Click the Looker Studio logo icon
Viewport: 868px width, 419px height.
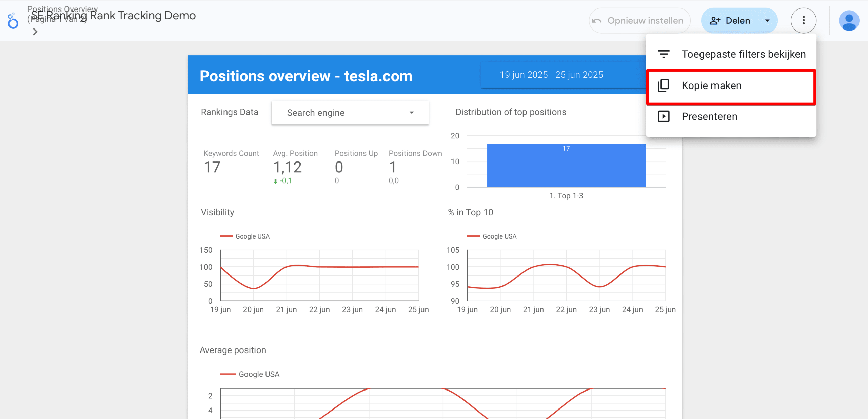13,21
